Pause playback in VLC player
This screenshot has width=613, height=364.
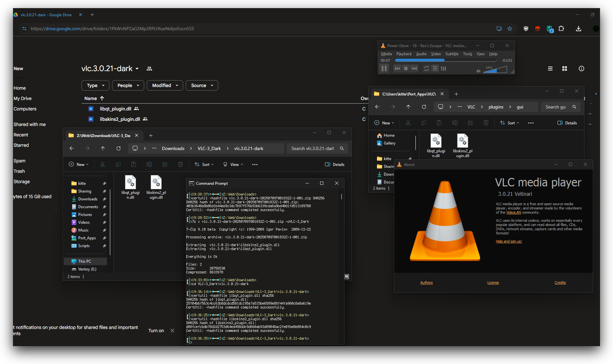[384, 69]
